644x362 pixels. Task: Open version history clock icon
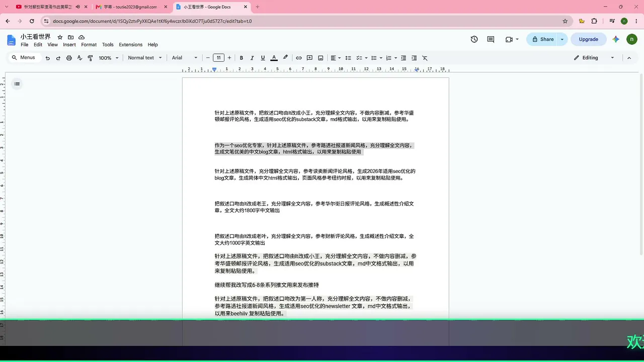[474, 39]
